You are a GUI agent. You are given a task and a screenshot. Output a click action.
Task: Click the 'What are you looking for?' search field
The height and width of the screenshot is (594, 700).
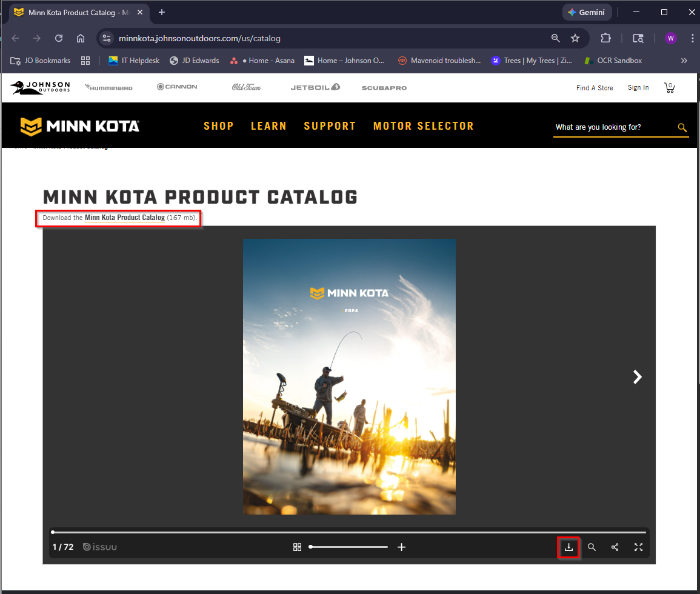(612, 127)
